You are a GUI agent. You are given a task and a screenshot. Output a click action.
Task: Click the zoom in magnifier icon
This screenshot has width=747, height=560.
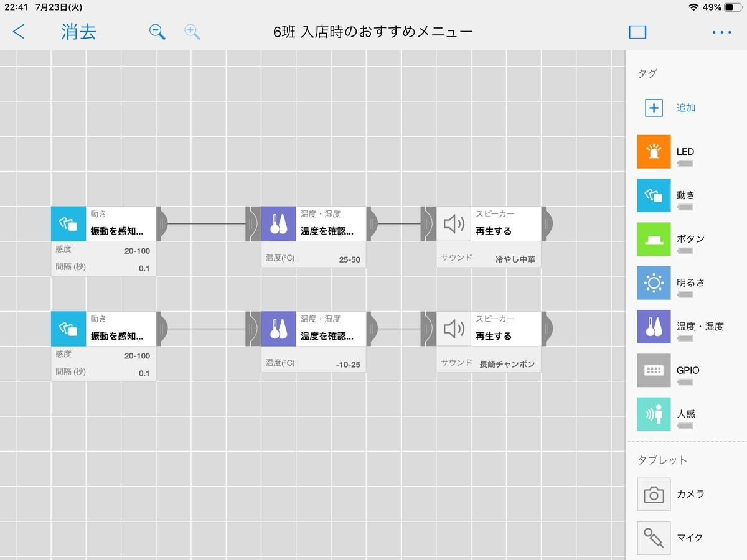pyautogui.click(x=192, y=32)
